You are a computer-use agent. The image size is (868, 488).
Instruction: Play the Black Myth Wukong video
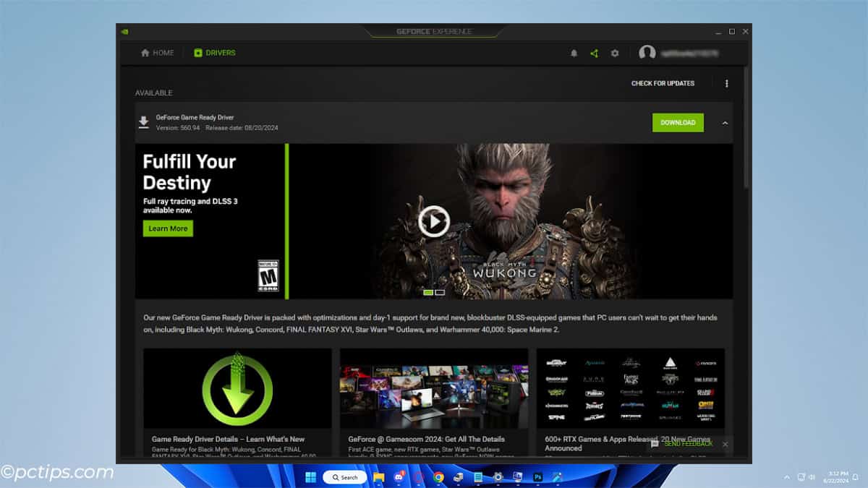[x=434, y=221]
